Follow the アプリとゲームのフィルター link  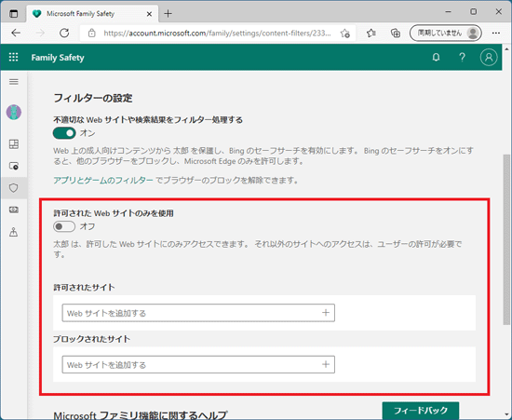coord(103,181)
